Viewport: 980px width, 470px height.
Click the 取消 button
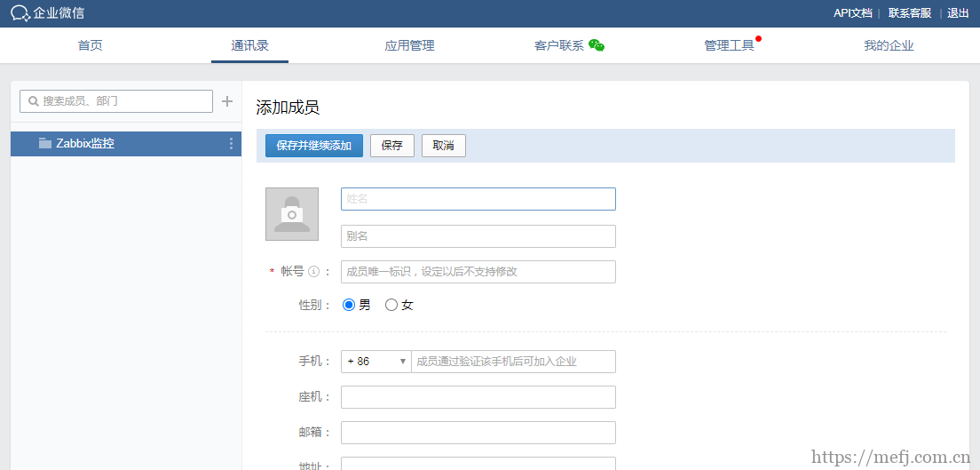pyautogui.click(x=444, y=146)
